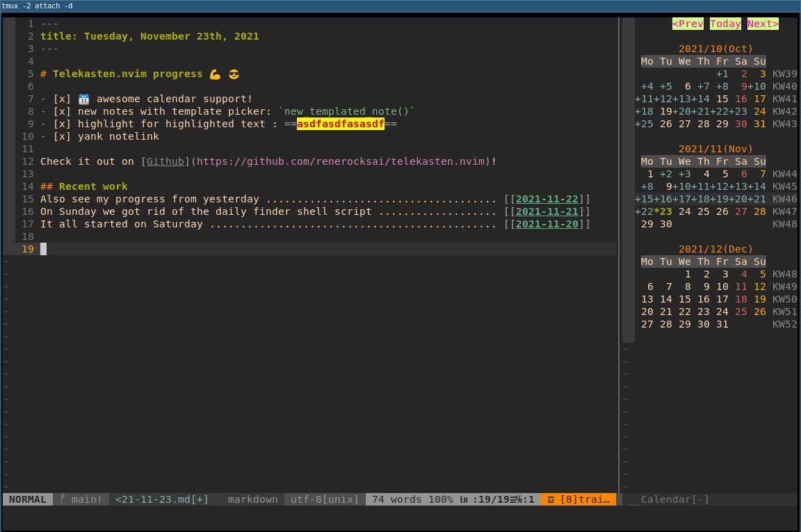The height and width of the screenshot is (532, 801).
Task: Click the calendar emoji icon on line 7
Action: pos(84,99)
